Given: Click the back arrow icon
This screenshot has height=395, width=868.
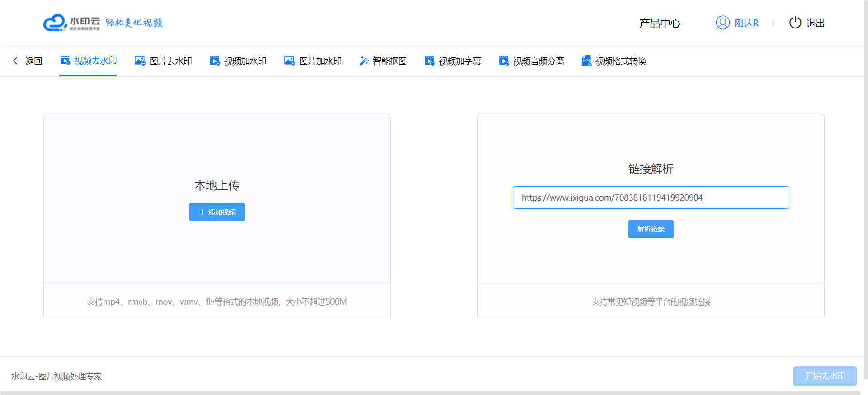Looking at the screenshot, I should [x=17, y=61].
